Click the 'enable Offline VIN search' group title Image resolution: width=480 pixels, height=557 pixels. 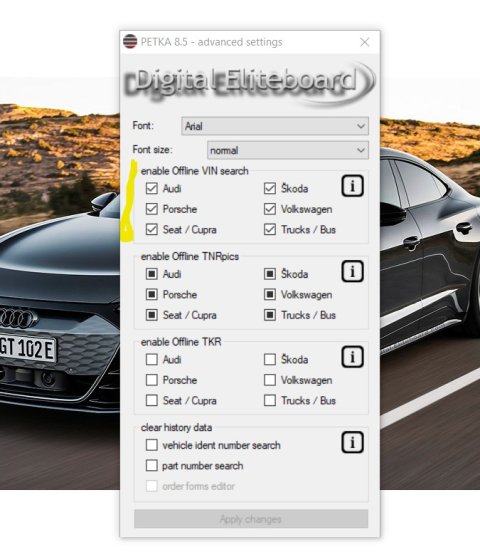(195, 171)
